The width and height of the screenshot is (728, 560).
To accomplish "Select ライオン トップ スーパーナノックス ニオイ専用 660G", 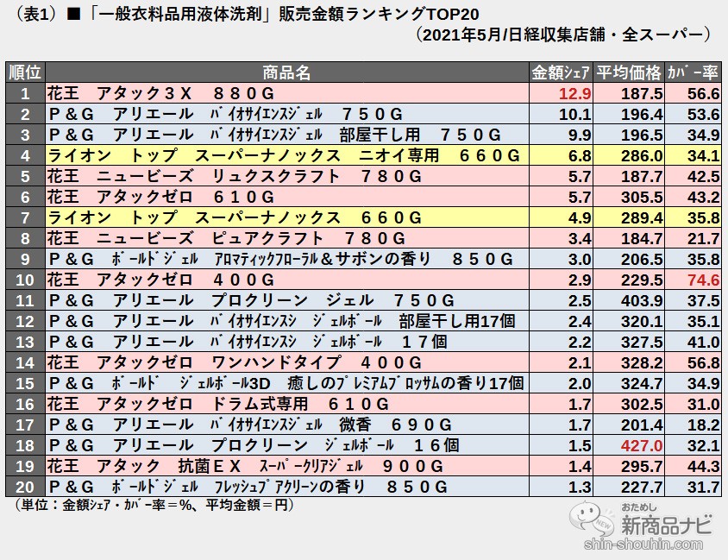I will coord(286,155).
